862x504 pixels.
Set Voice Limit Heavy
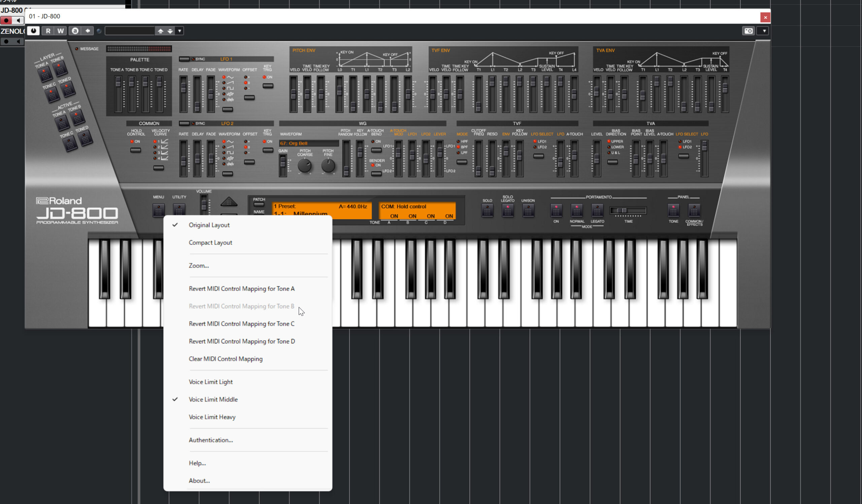click(x=247, y=417)
